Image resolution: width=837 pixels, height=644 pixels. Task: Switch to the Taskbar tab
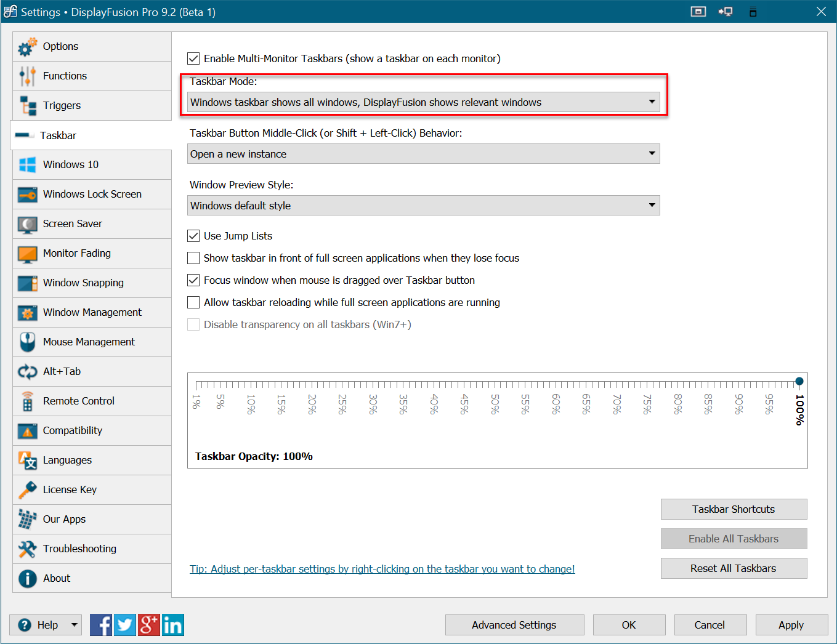[x=91, y=135]
